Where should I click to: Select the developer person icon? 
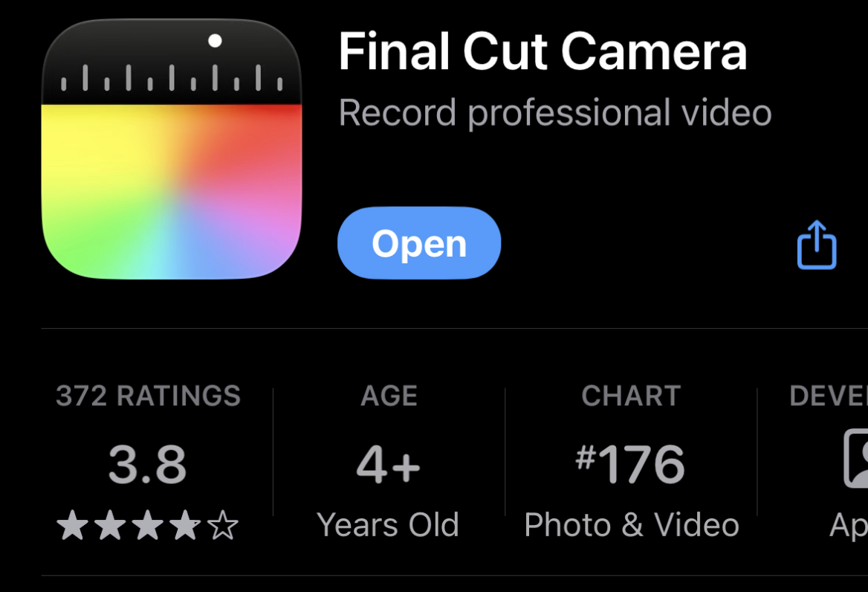[x=856, y=458]
